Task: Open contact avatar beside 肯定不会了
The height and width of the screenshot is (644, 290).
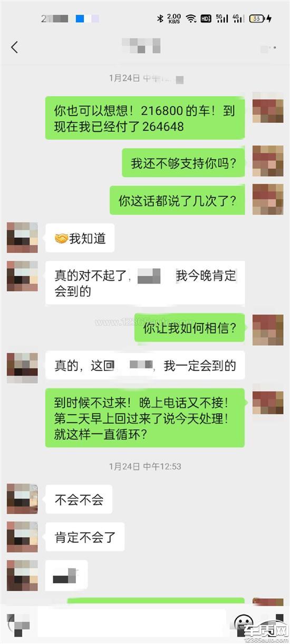Action: coord(22,537)
